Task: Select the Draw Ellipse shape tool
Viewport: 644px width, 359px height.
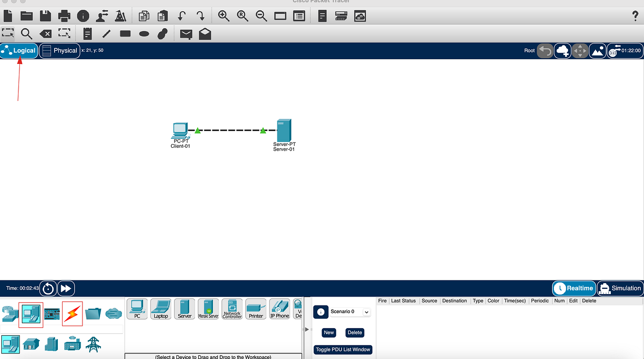Action: pyautogui.click(x=143, y=34)
